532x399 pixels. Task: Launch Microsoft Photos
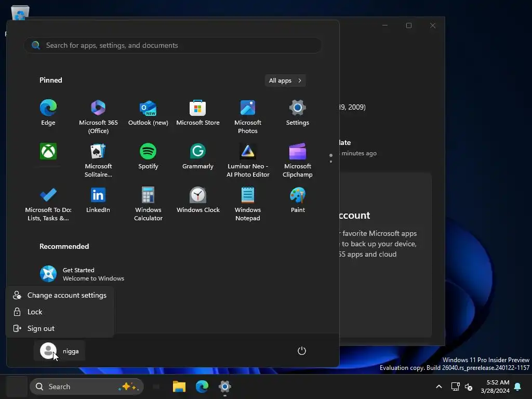point(248,117)
